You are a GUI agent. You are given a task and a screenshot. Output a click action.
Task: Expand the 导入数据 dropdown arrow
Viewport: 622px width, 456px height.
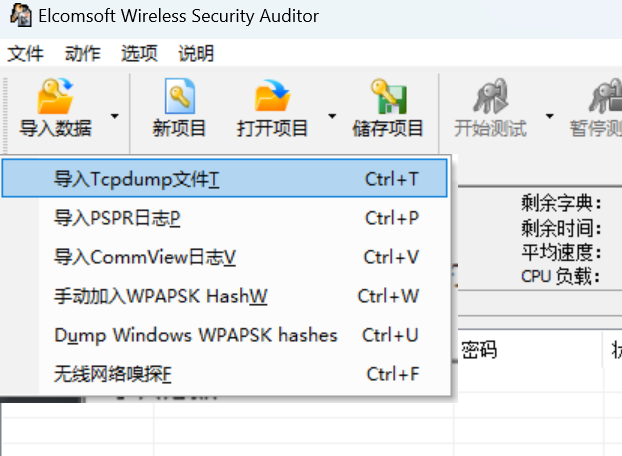click(115, 116)
